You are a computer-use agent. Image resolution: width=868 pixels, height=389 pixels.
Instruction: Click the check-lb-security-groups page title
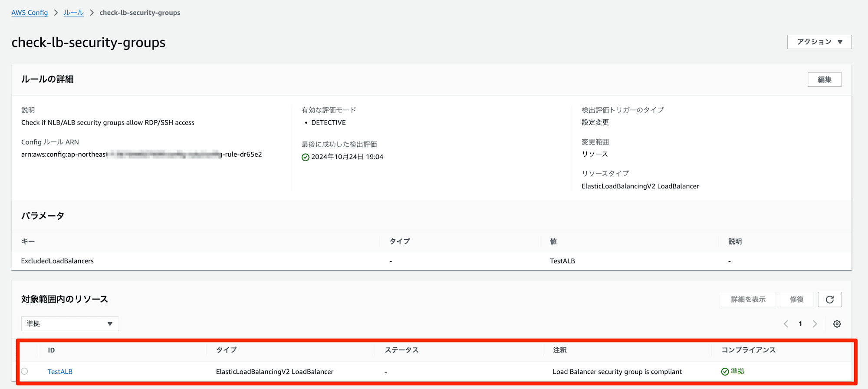(x=89, y=43)
